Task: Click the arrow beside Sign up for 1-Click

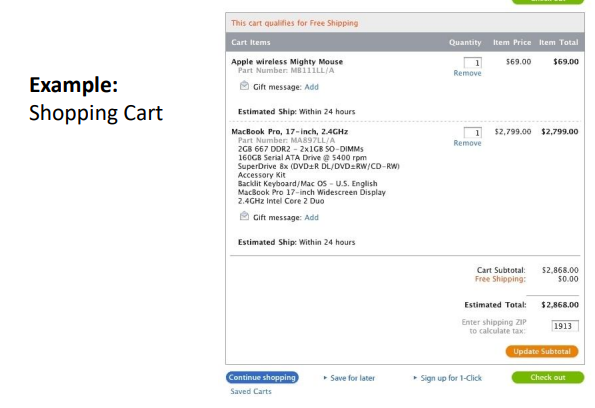Action: 415,378
